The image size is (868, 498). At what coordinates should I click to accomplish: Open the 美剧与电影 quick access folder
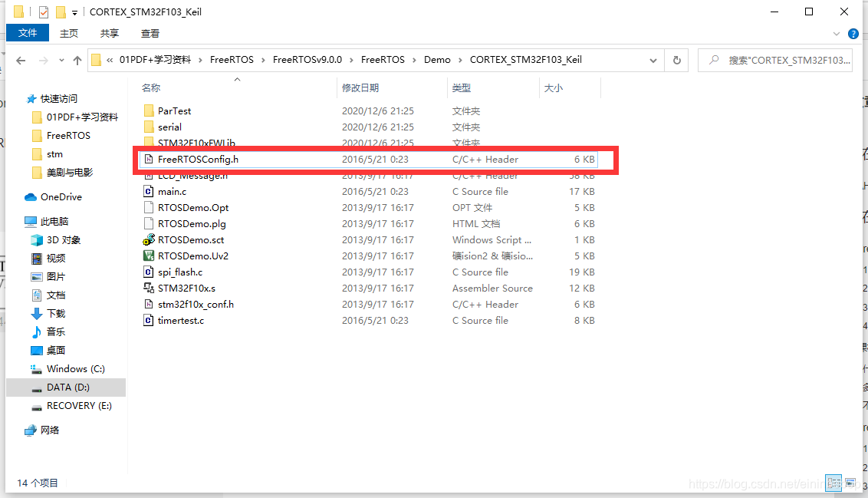click(69, 173)
